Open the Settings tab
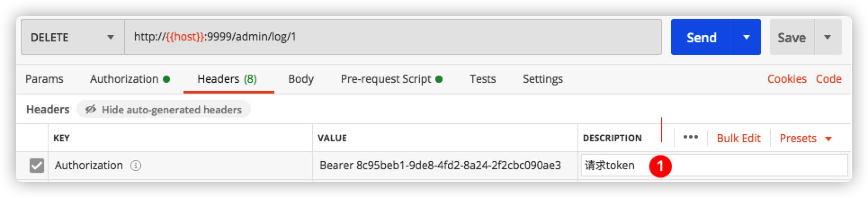 coord(542,79)
